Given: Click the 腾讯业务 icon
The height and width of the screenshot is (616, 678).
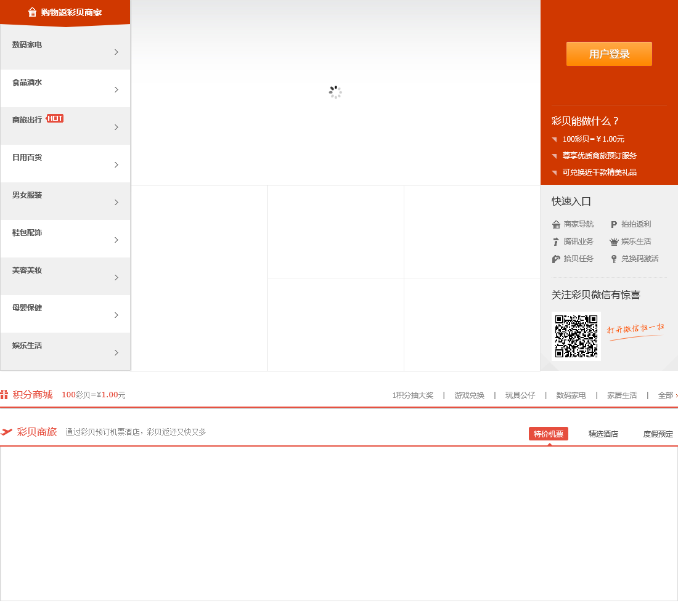Looking at the screenshot, I should coord(556,241).
